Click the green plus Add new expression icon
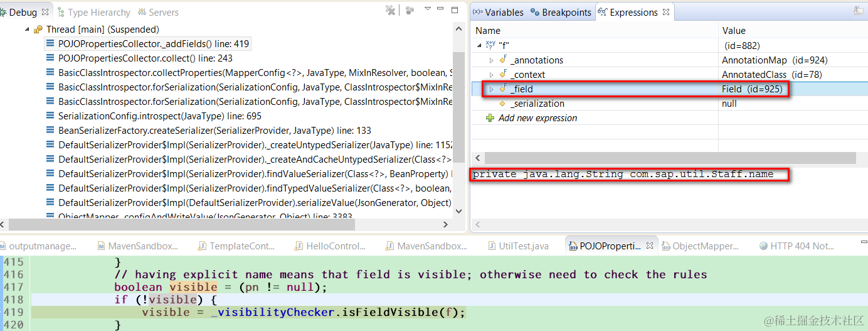The width and height of the screenshot is (868, 331). (x=490, y=118)
